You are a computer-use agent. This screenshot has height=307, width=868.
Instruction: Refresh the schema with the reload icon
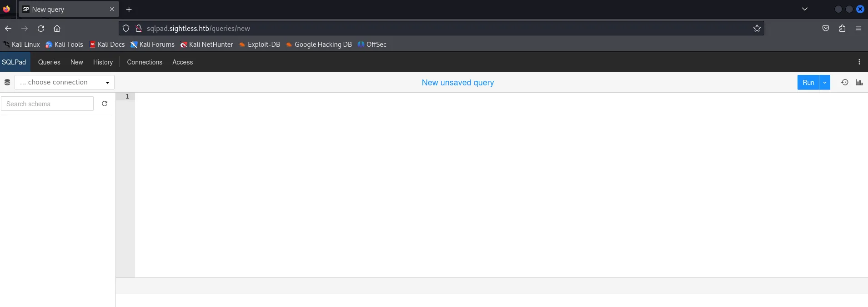pos(105,104)
